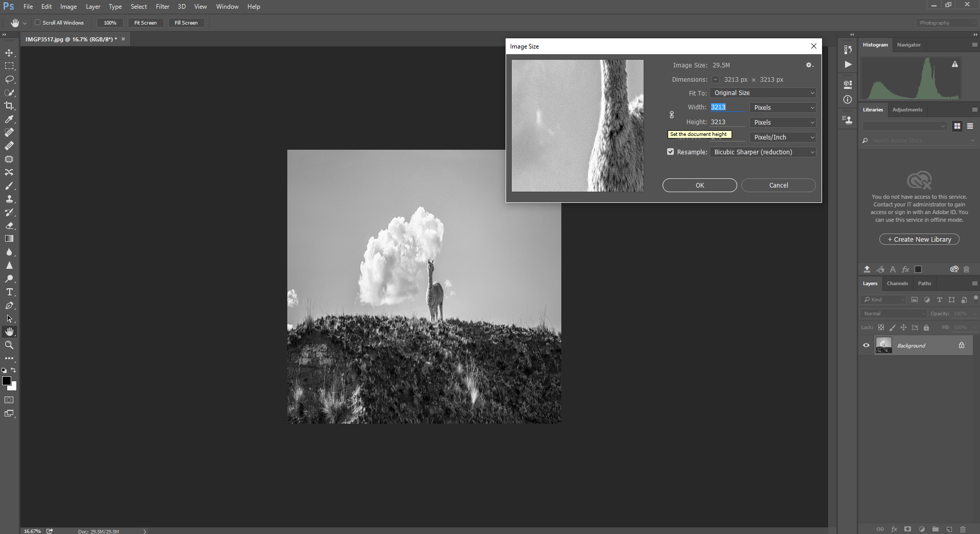Click the Image Size settings gear icon
This screenshot has width=980, height=534.
[x=809, y=65]
